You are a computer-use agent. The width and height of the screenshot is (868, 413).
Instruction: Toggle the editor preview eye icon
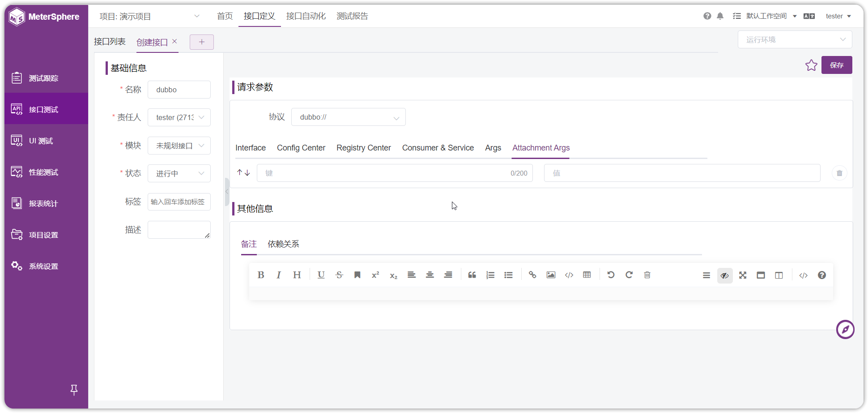click(725, 275)
